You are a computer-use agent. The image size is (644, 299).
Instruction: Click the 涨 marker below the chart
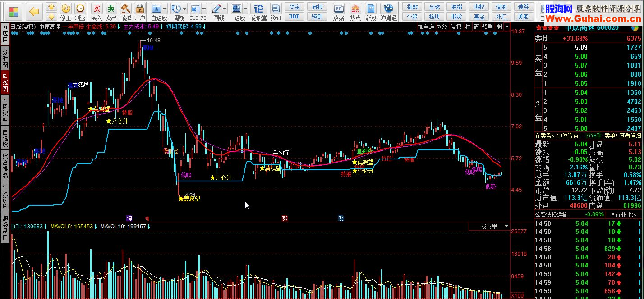tap(285, 218)
